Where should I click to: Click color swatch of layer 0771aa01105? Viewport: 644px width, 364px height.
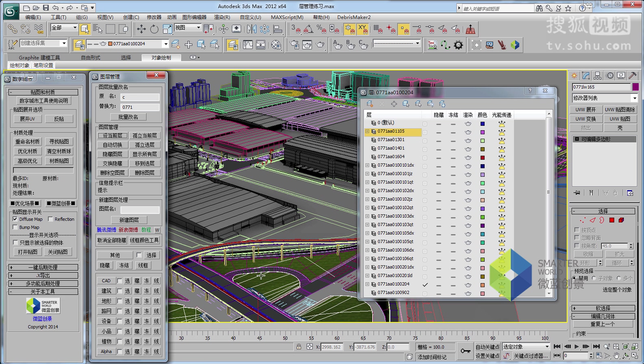[483, 132]
